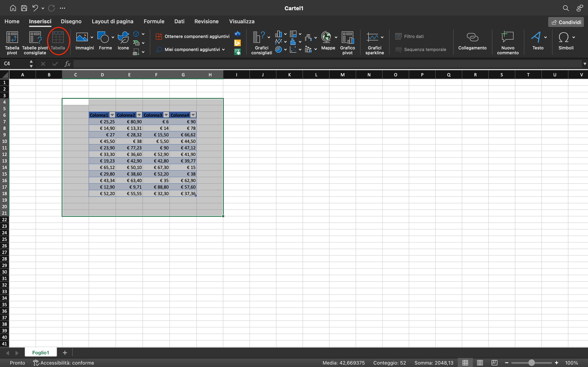Screen dimensions: 588x367
Task: Switch to the Formule ribbon tab
Action: point(154,21)
